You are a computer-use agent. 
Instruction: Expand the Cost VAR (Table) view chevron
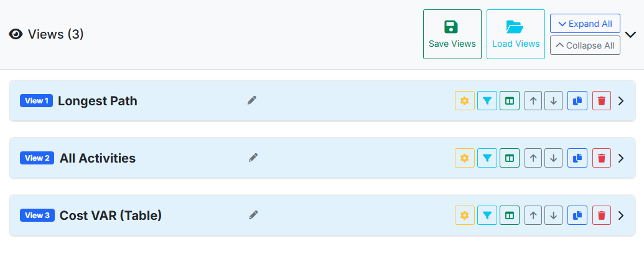pyautogui.click(x=620, y=216)
